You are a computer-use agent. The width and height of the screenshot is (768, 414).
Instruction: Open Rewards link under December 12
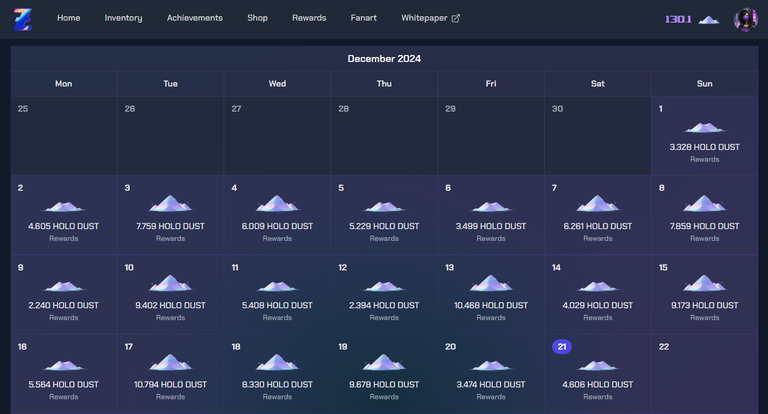[384, 317]
